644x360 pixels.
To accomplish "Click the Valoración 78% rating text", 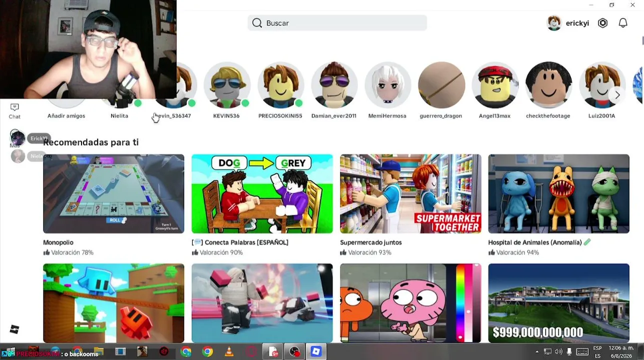I will [x=72, y=253].
